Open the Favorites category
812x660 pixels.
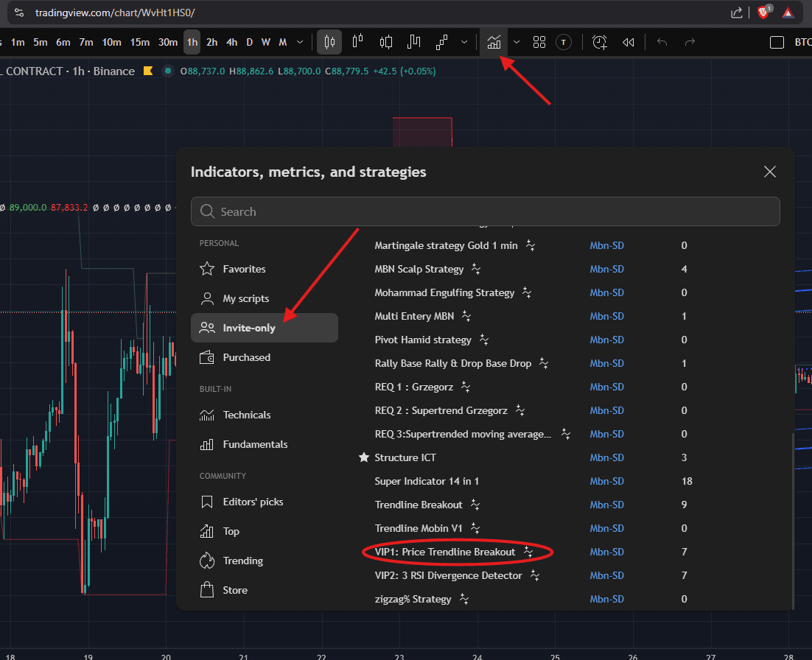point(264,269)
